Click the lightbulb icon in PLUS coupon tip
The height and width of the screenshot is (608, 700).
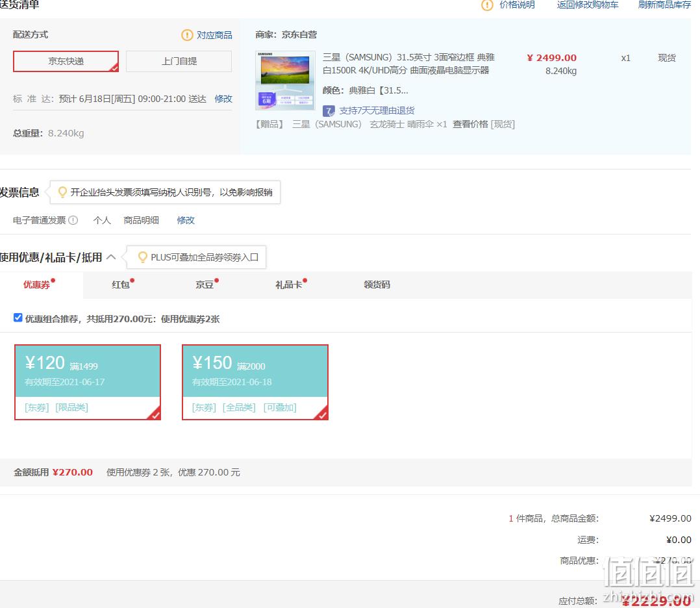coord(143,257)
